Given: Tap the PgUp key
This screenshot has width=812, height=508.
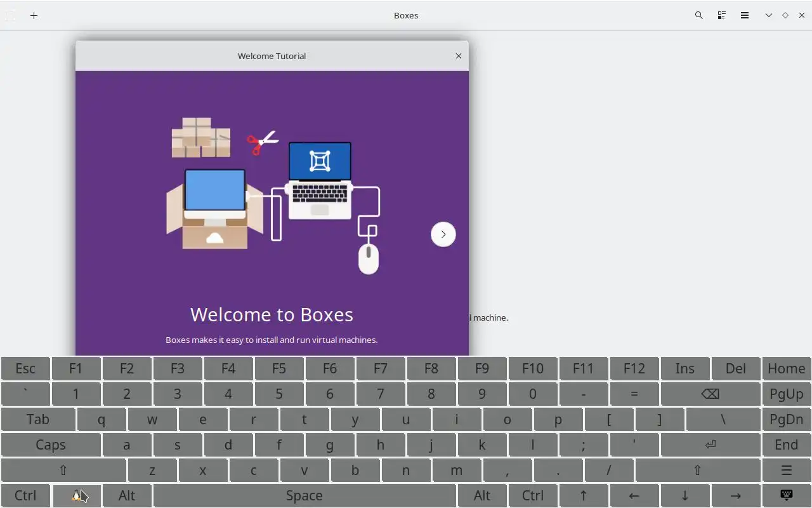Looking at the screenshot, I should (787, 394).
